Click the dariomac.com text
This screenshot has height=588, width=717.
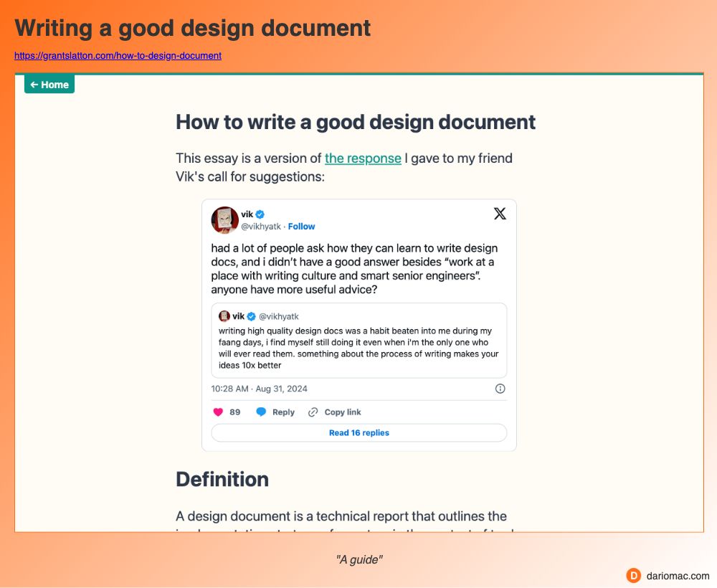click(678, 576)
